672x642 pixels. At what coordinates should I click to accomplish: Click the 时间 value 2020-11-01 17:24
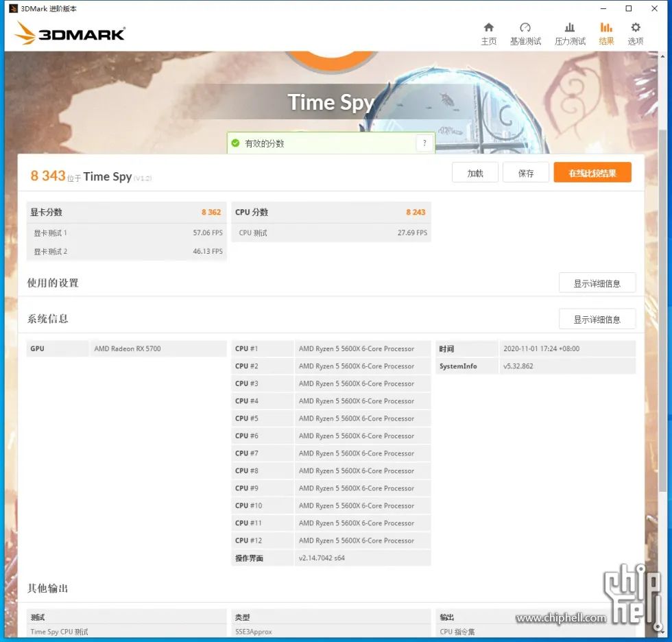pyautogui.click(x=541, y=349)
